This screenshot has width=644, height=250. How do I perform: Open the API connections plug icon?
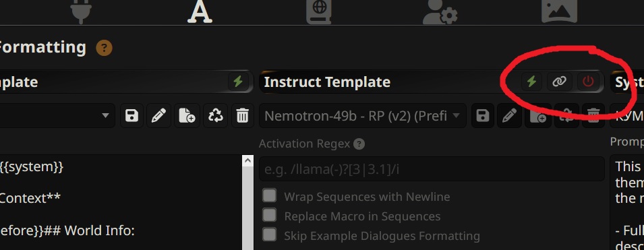click(x=80, y=11)
